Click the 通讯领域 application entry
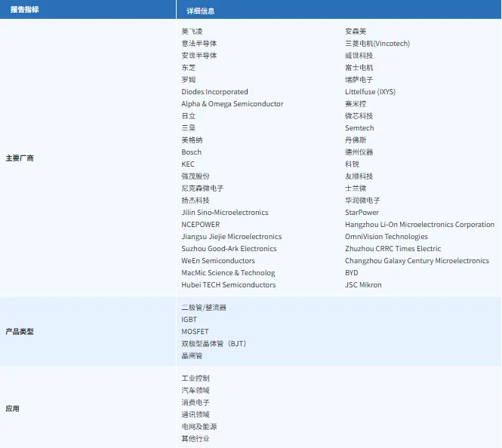502x448 pixels. (196, 415)
